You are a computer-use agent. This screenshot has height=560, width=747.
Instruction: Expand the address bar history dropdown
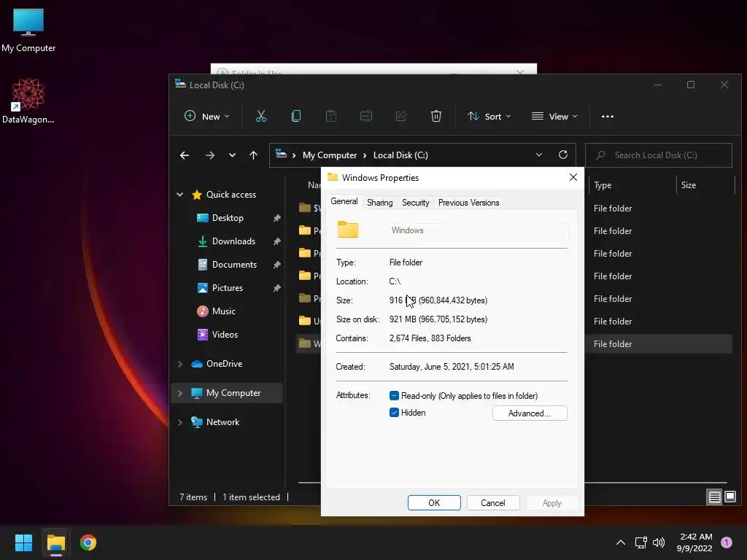click(539, 155)
